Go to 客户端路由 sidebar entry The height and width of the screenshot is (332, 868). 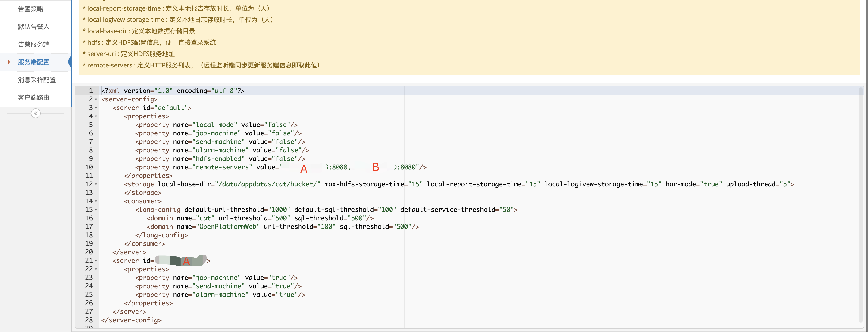(x=34, y=98)
